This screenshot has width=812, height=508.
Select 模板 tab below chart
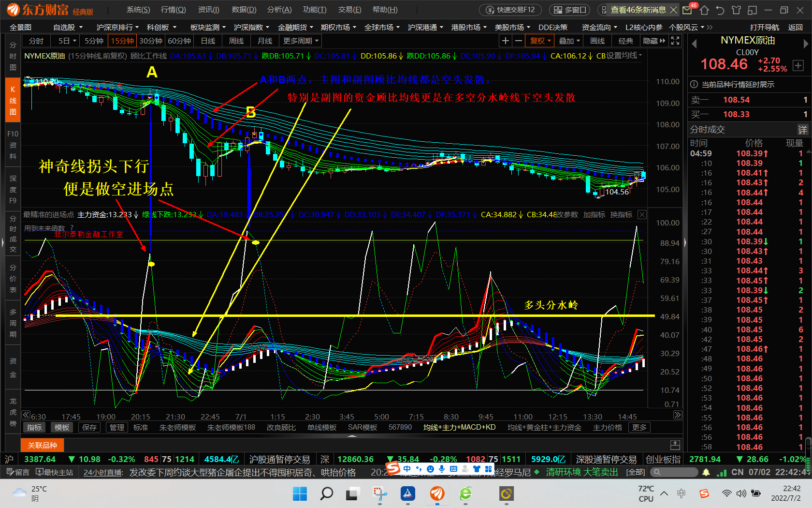(62, 427)
